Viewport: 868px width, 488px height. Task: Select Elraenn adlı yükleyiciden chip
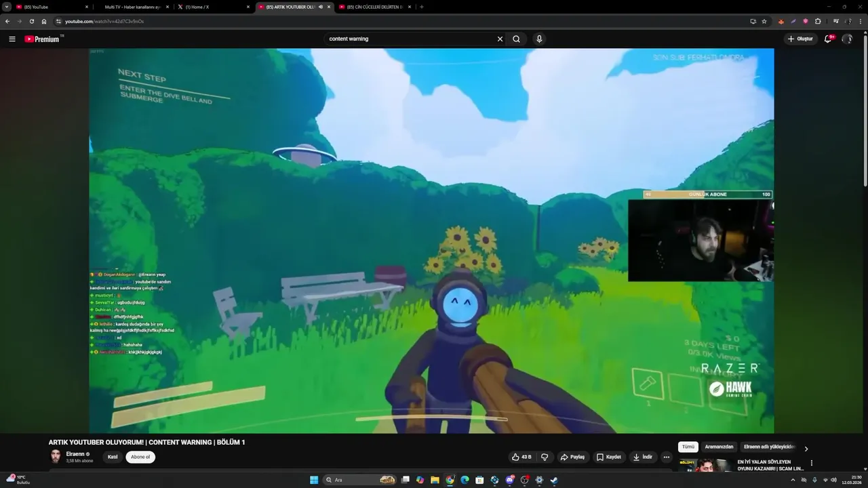click(768, 447)
